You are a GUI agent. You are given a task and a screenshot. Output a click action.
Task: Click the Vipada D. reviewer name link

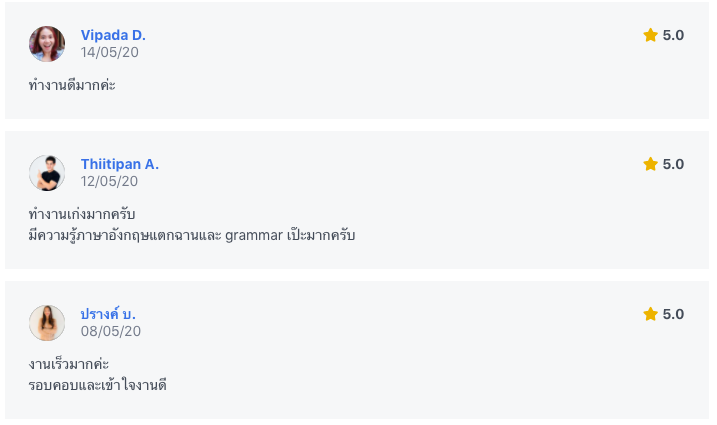coord(113,35)
